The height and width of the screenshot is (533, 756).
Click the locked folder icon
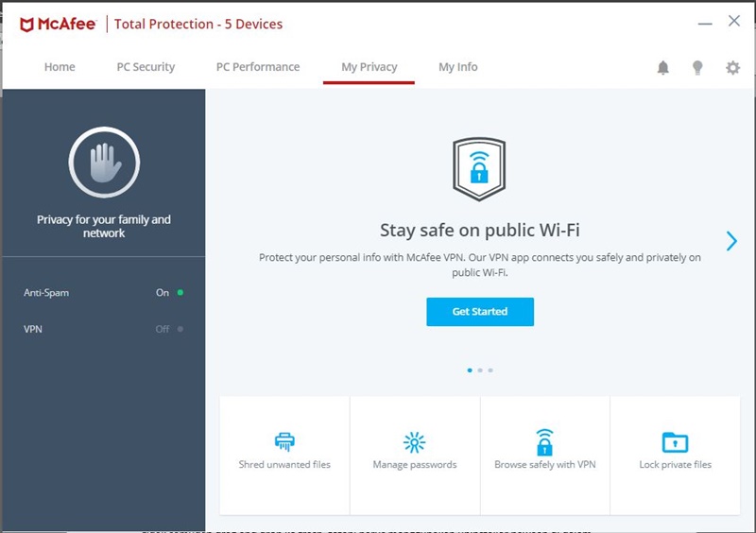pyautogui.click(x=675, y=442)
